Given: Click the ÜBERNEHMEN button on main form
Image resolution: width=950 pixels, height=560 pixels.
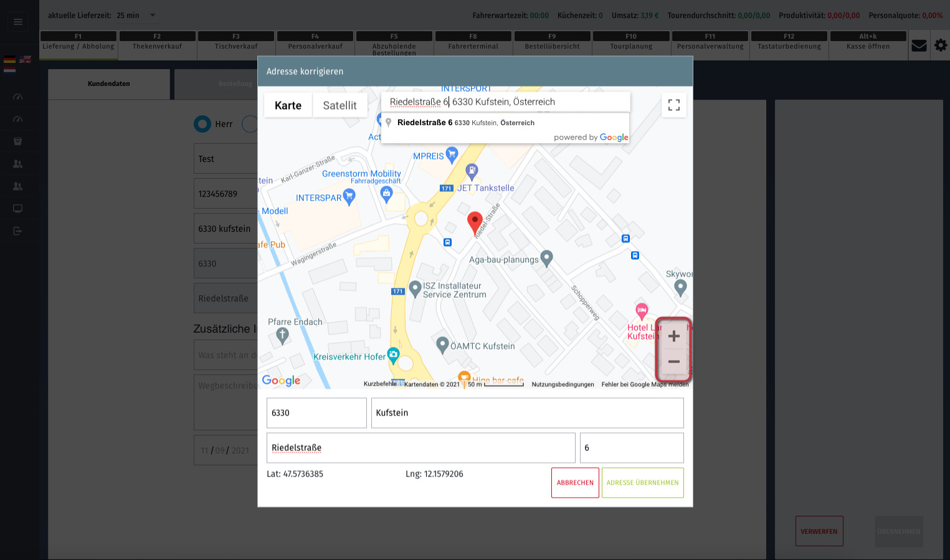Looking at the screenshot, I should (899, 531).
